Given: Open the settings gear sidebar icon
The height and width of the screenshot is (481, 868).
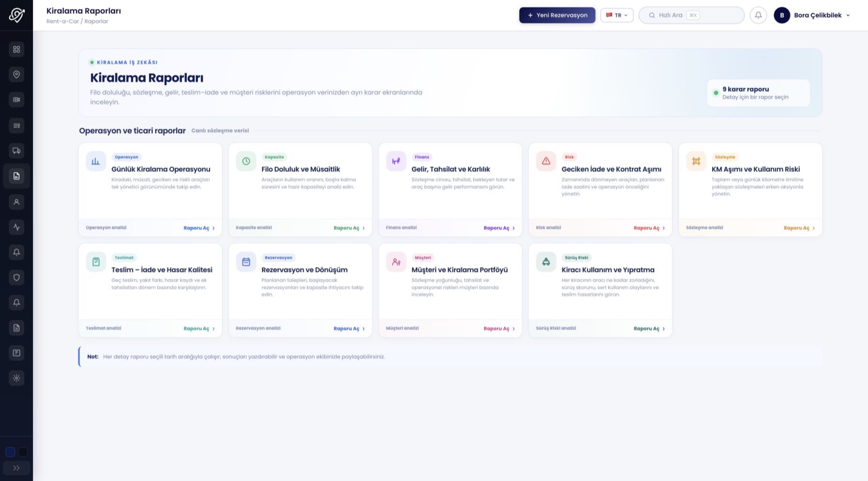Looking at the screenshot, I should point(16,378).
